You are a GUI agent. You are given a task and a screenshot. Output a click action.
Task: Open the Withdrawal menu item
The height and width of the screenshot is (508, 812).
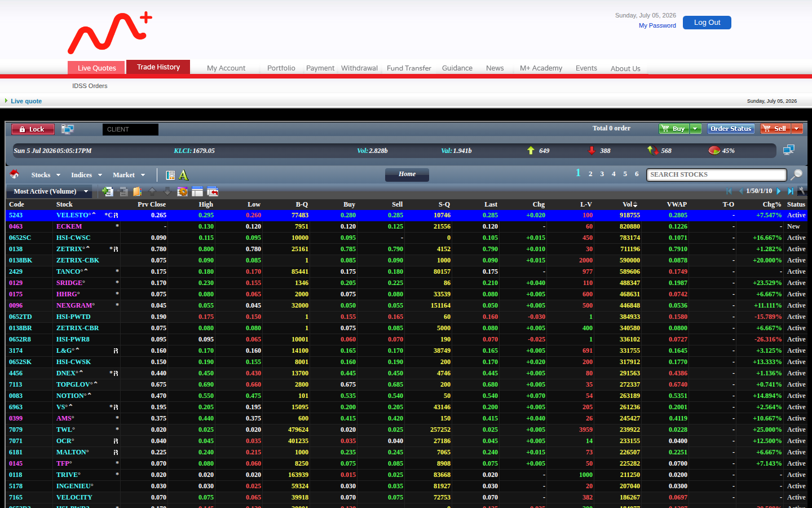point(359,68)
